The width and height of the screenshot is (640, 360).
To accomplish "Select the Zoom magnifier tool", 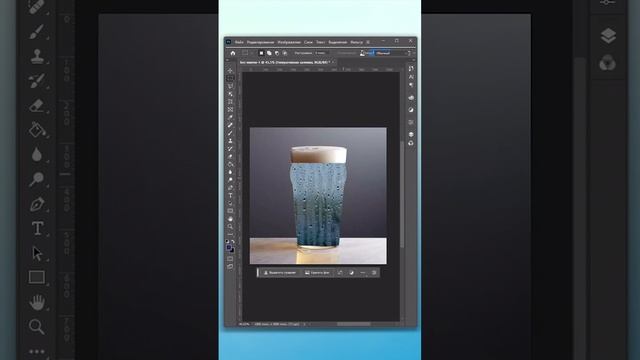I will [230, 227].
